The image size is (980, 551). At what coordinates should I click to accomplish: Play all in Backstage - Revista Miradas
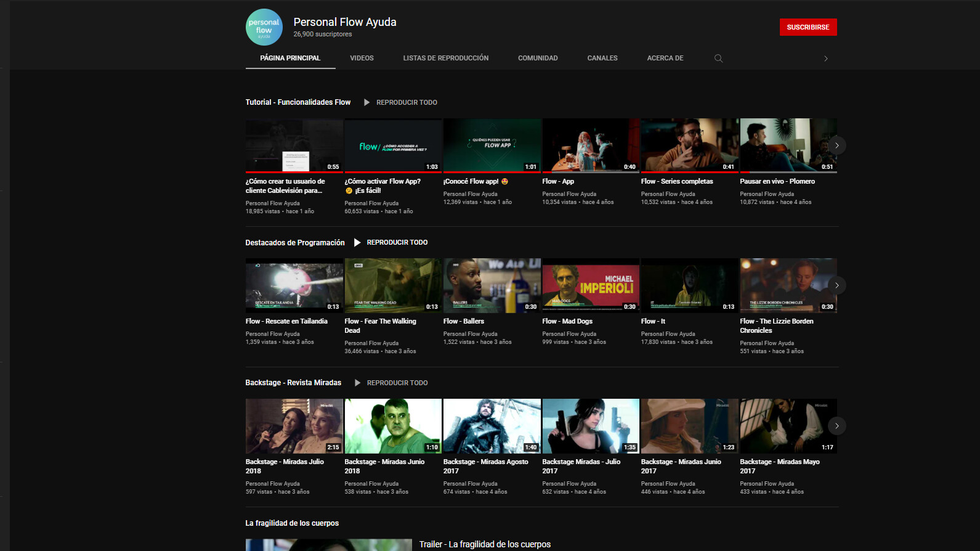coord(391,383)
